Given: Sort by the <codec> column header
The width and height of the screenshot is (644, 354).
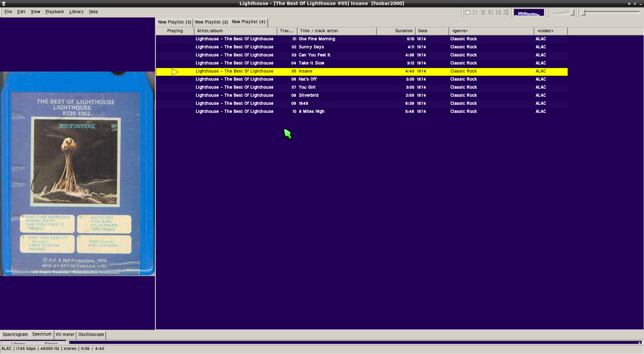Looking at the screenshot, I should click(x=551, y=31).
